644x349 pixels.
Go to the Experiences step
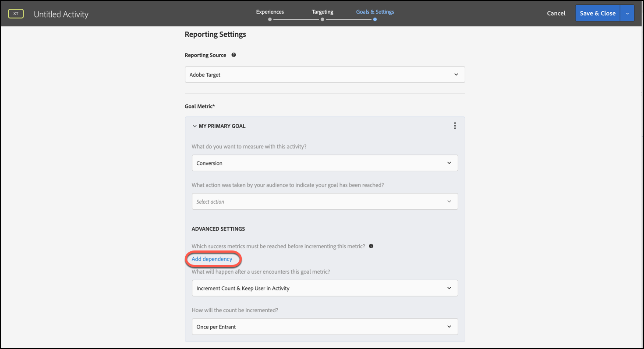(x=270, y=12)
